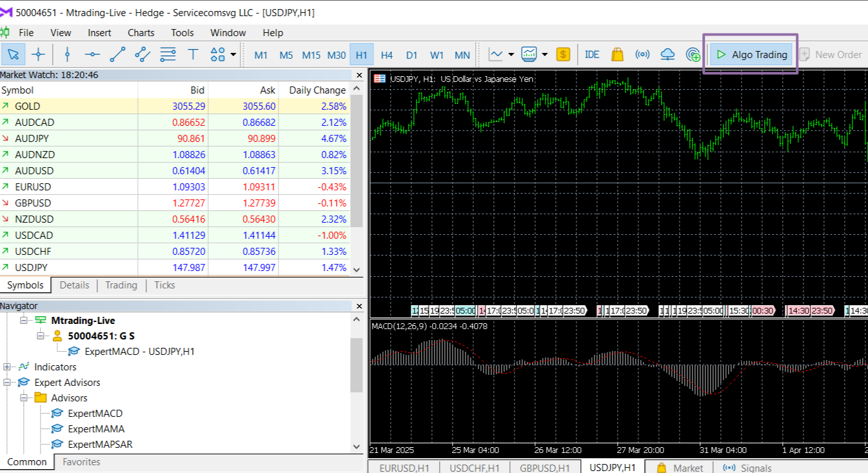
Task: Open the chart templates dropdown arrow
Action: (545, 54)
